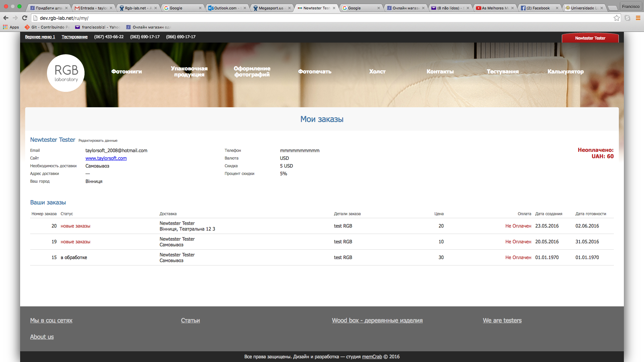Click the Francisco profile button
Viewport: 644px width, 362px height.
coord(631,6)
